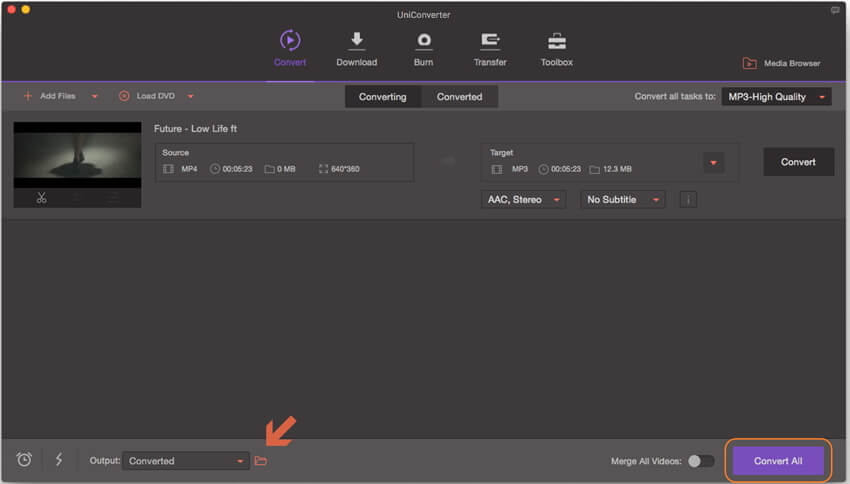
Task: Open the Output Converted folder dropdown
Action: [186, 461]
